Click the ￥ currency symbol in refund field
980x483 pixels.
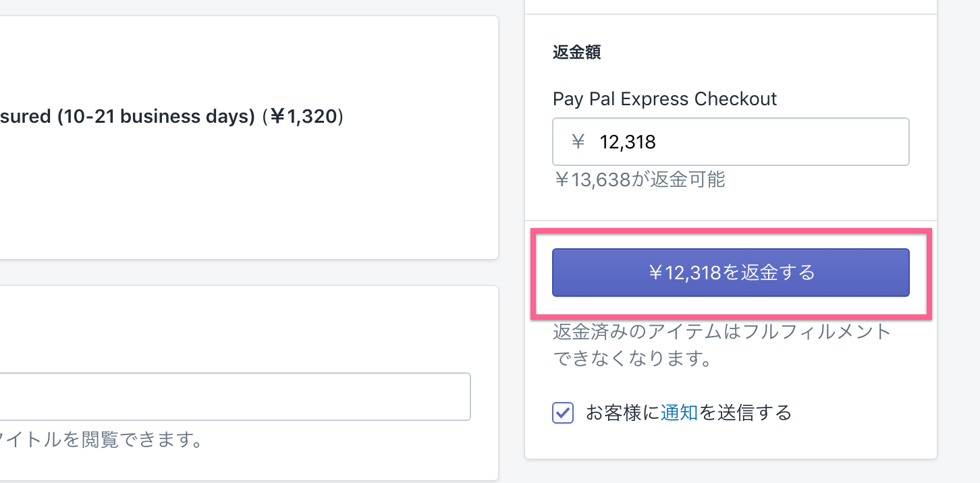[x=578, y=142]
